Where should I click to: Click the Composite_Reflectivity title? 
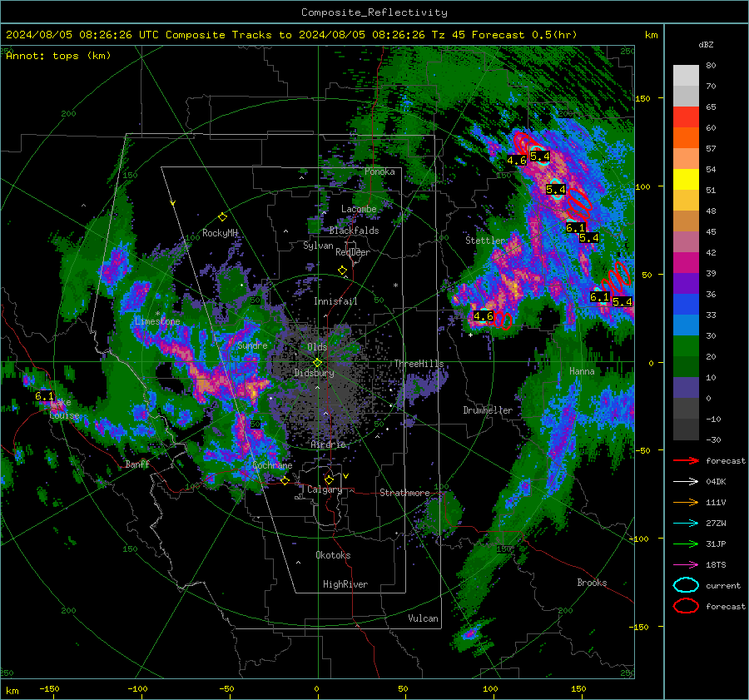click(374, 12)
